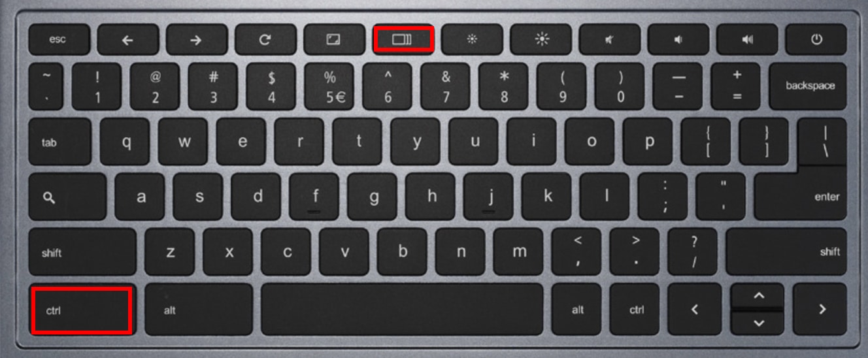Click the esc key

[58, 40]
